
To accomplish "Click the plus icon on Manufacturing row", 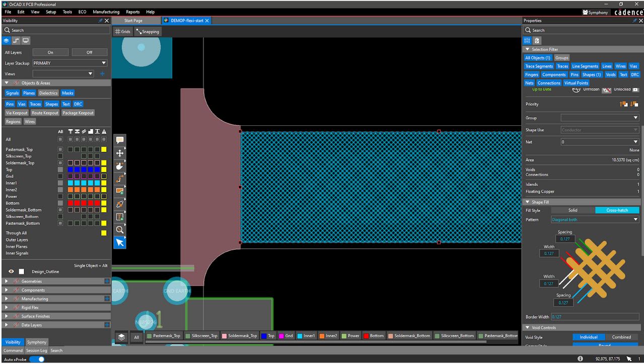I will point(107,299).
